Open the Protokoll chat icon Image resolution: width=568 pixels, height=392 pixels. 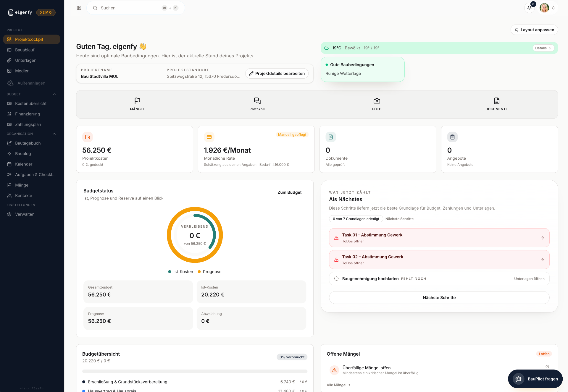257,101
